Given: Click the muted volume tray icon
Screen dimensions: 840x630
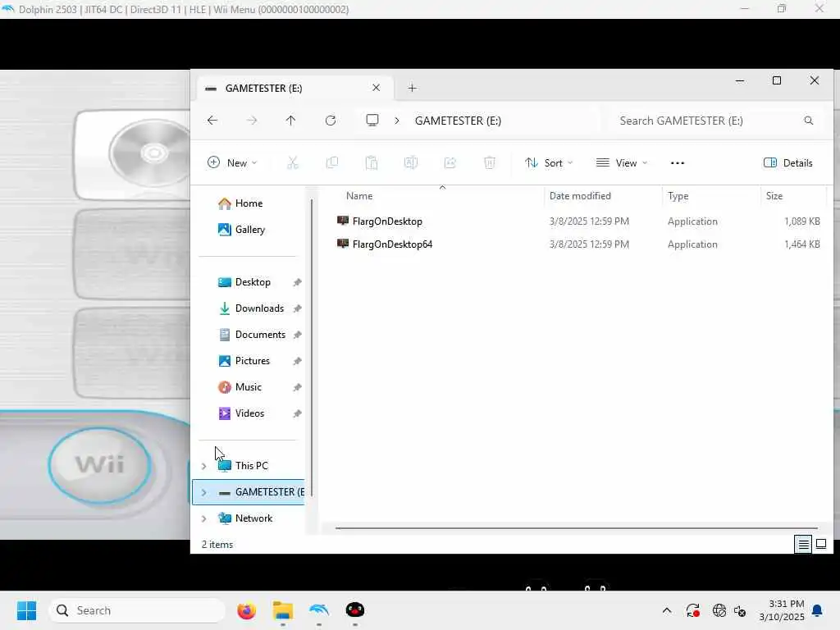Looking at the screenshot, I should (741, 610).
